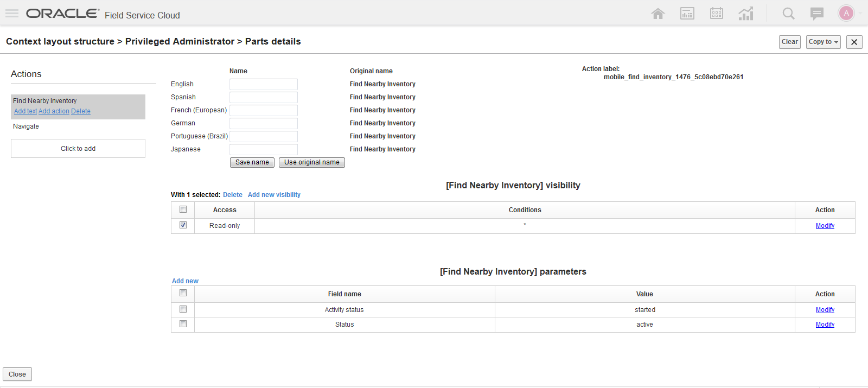Open the growth chart reports icon
This screenshot has height=388, width=868.
[746, 14]
